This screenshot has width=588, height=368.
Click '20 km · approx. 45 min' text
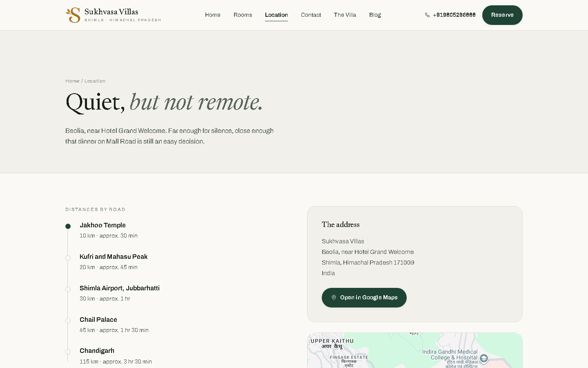109,267
